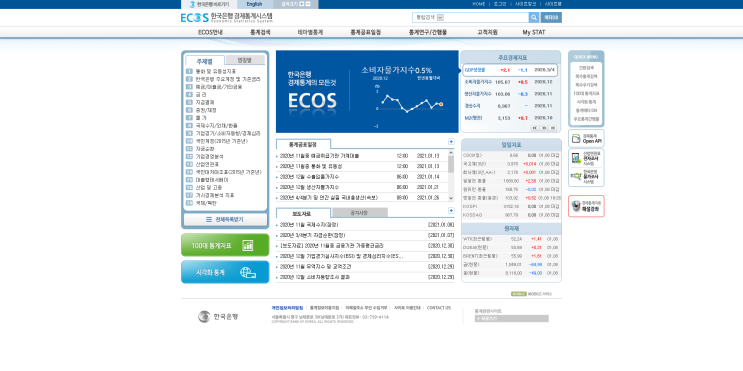The width and height of the screenshot is (743, 371).
Task: Click pause button in 주요경제지표 panel
Action: click(553, 128)
